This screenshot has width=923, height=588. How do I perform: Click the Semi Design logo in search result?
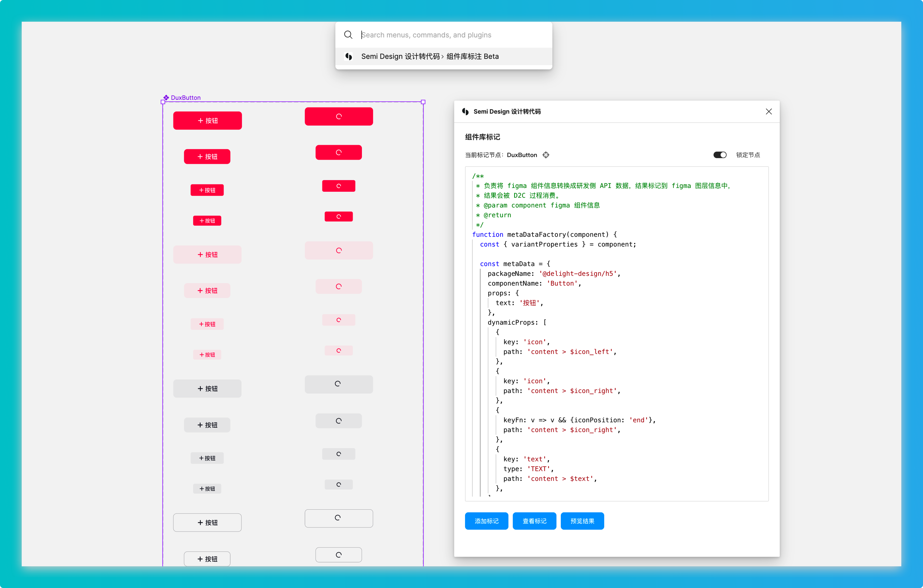click(x=348, y=56)
